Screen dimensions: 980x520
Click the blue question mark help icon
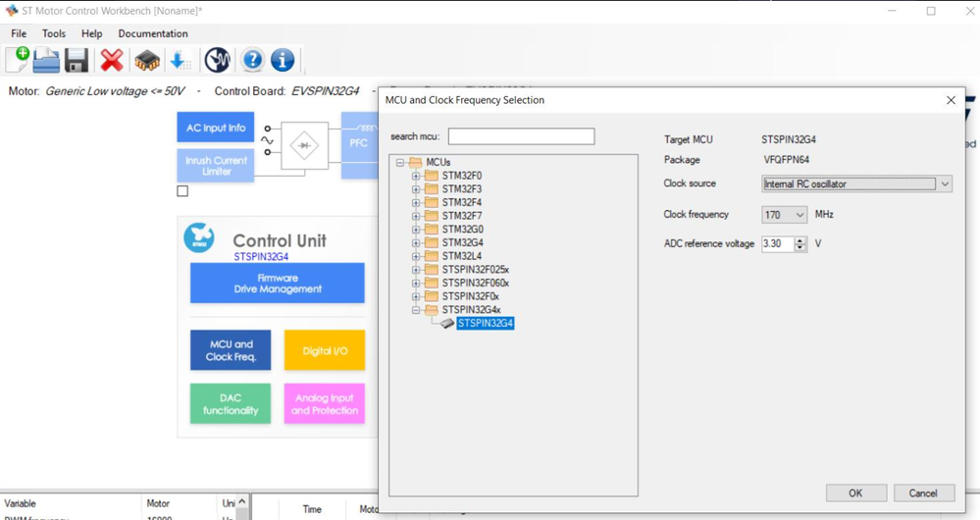252,60
